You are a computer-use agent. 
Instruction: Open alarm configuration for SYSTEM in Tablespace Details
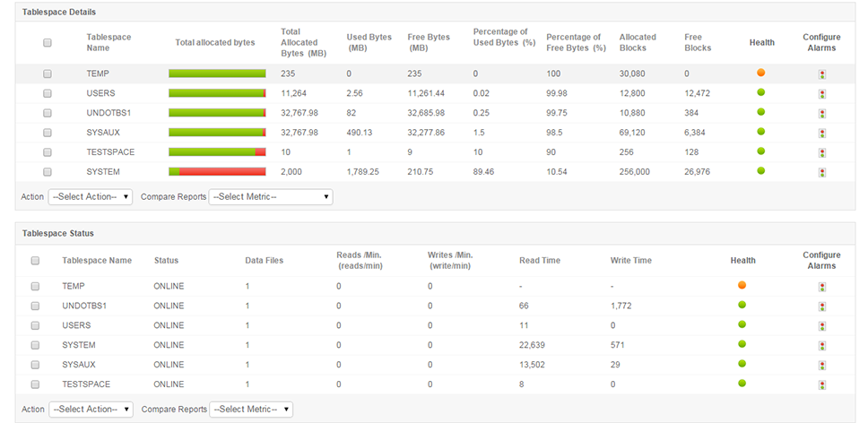click(x=822, y=172)
